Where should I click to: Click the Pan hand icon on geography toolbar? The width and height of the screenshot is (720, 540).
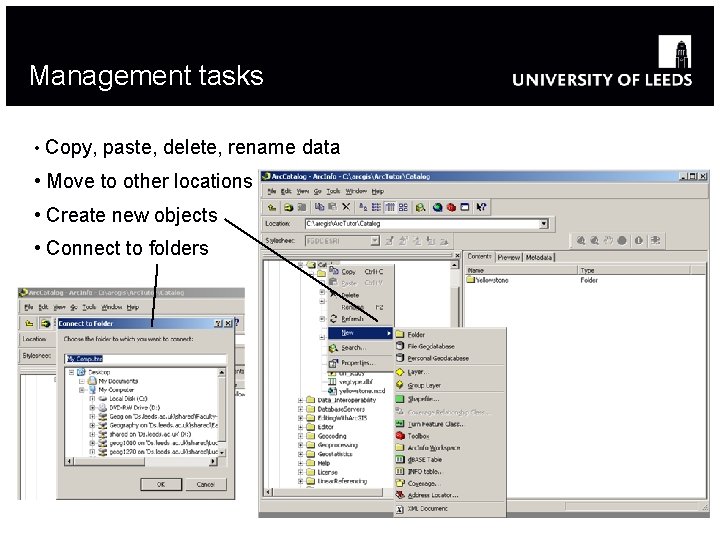coord(608,241)
